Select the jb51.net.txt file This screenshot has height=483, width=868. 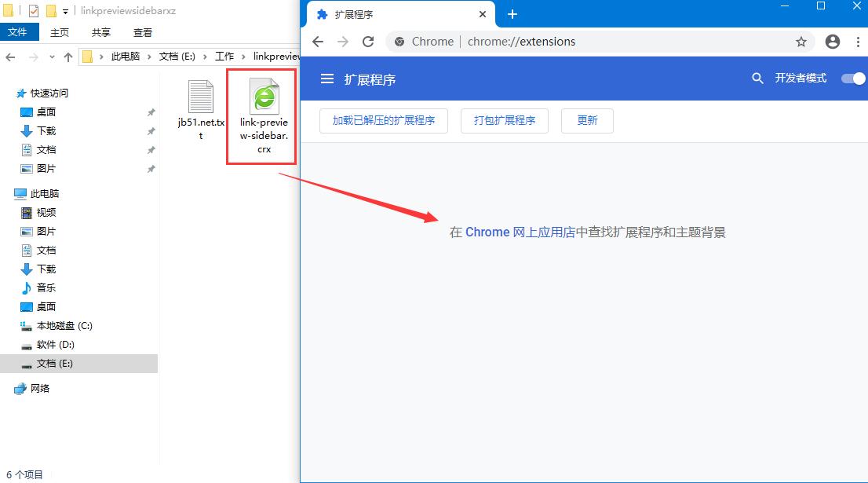pyautogui.click(x=201, y=110)
